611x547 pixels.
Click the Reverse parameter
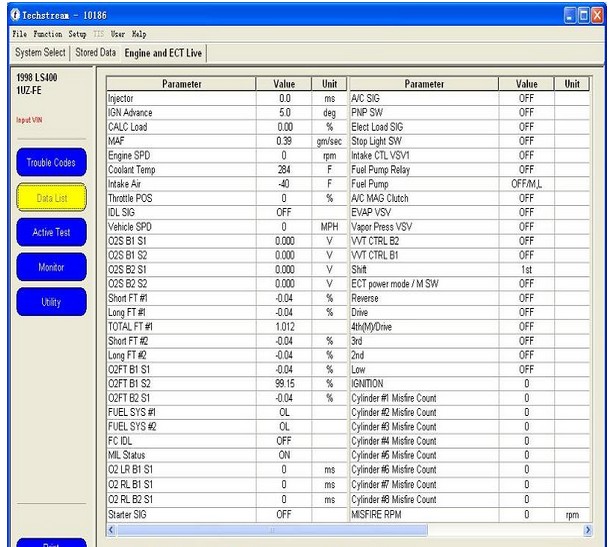364,298
